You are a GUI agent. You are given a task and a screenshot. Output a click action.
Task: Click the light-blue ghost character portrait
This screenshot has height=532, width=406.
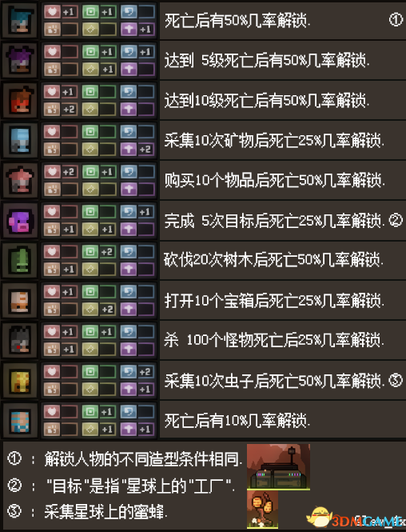(20, 141)
